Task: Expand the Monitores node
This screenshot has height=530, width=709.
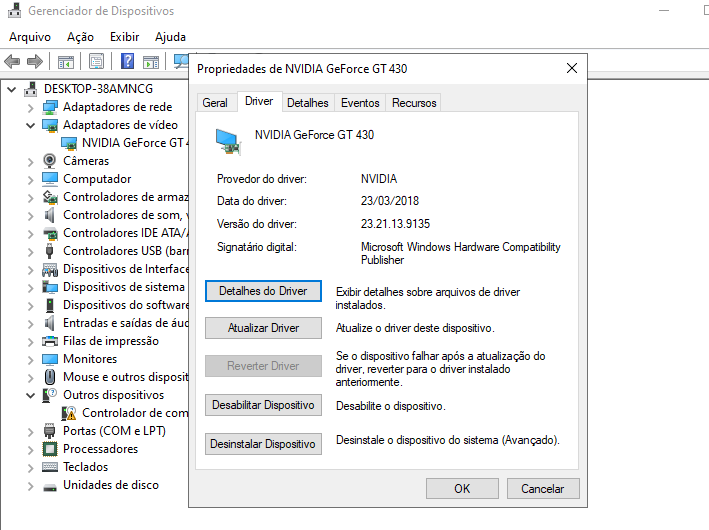Action: [30, 360]
